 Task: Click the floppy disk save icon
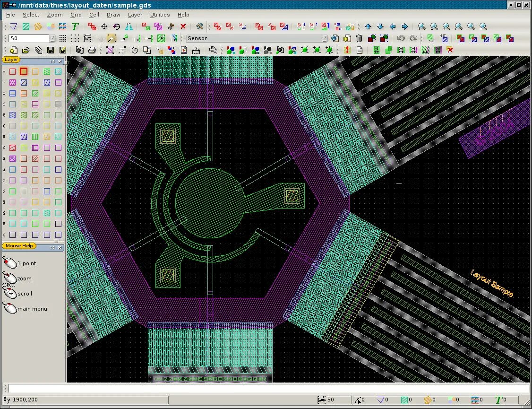pos(51,50)
